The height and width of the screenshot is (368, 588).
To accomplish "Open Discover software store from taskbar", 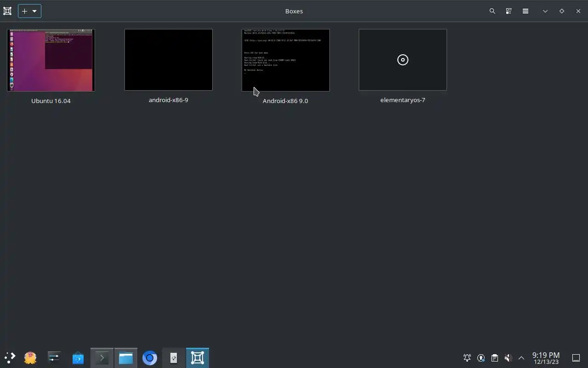I will (78, 358).
